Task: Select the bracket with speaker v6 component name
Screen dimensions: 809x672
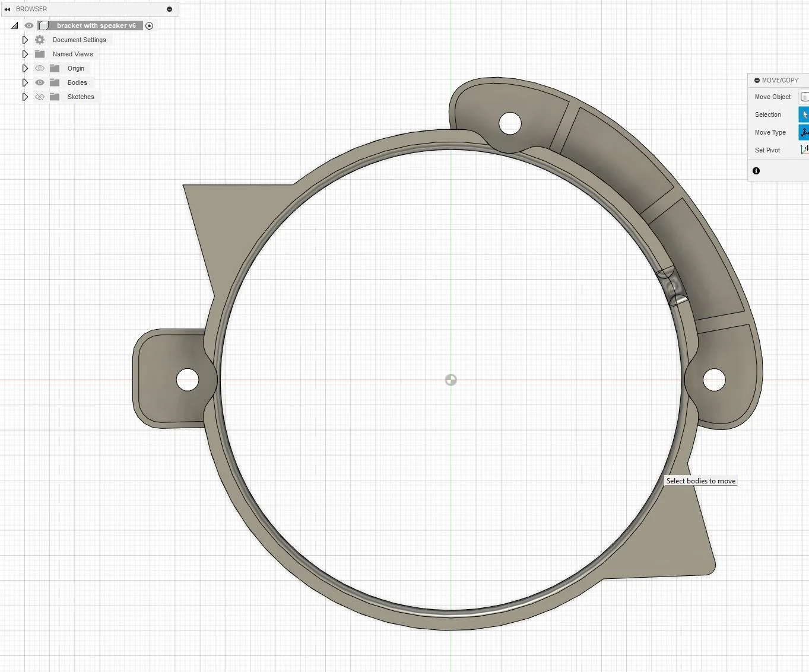Action: [96, 26]
